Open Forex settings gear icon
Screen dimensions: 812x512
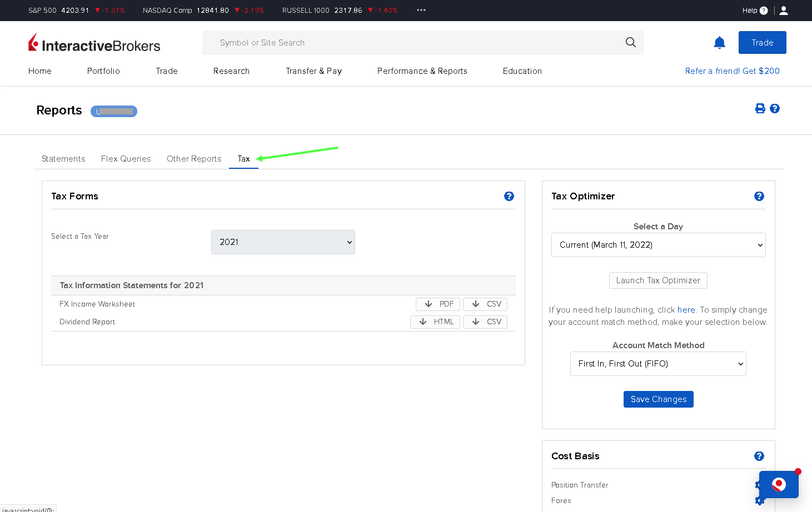(x=760, y=501)
